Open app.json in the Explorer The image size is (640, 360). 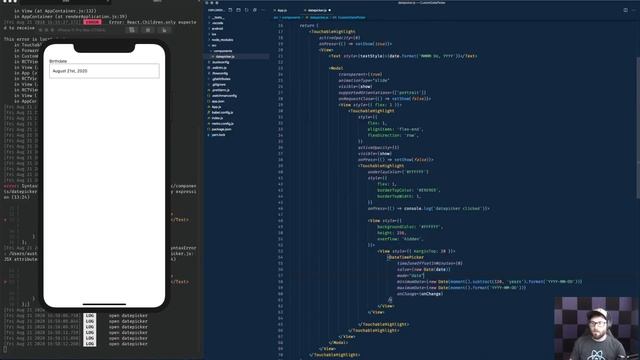(218, 101)
